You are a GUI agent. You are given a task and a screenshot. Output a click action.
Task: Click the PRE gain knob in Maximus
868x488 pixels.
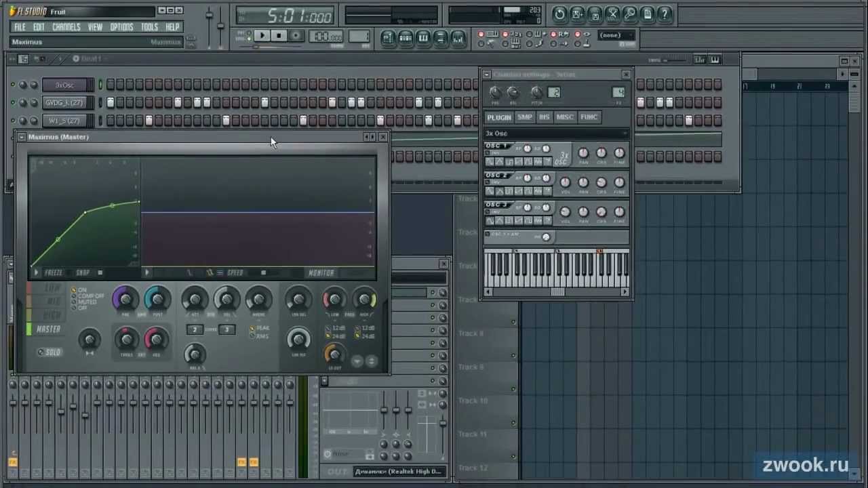pyautogui.click(x=125, y=299)
